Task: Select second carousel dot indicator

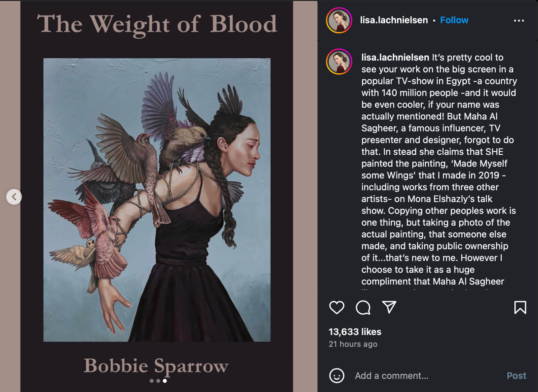Action: click(158, 381)
